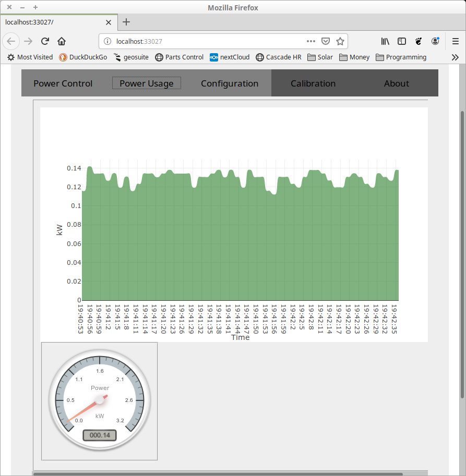Open the DuckDuckGo bookmark
466x476 pixels.
(83, 57)
